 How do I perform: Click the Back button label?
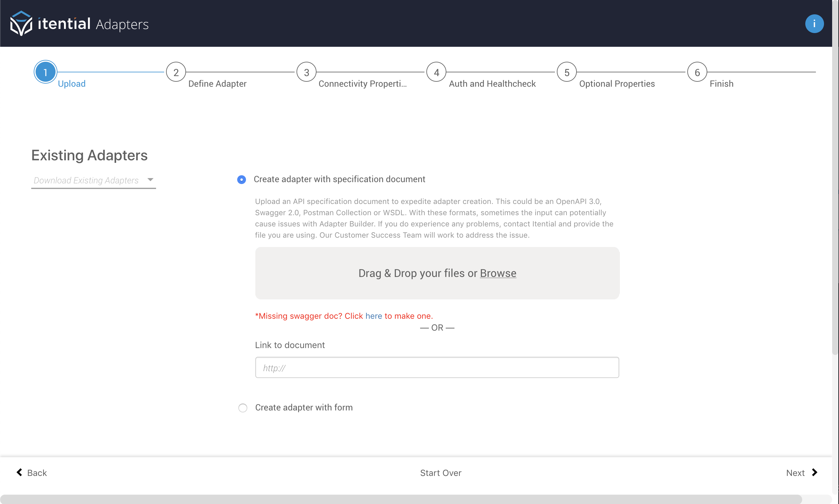coord(37,473)
